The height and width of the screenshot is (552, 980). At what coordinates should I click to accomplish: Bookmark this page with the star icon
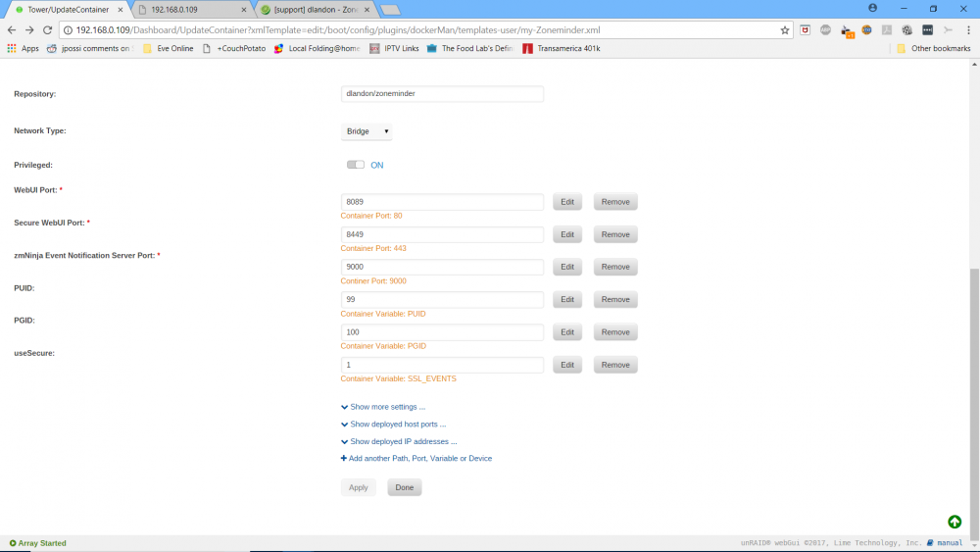click(784, 30)
